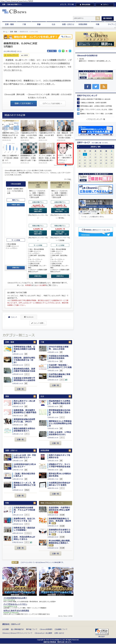Viewport: 116px width, 644px height.
Task: Click 記事一覧 button under 医療・看護
Action: pos(20,389)
